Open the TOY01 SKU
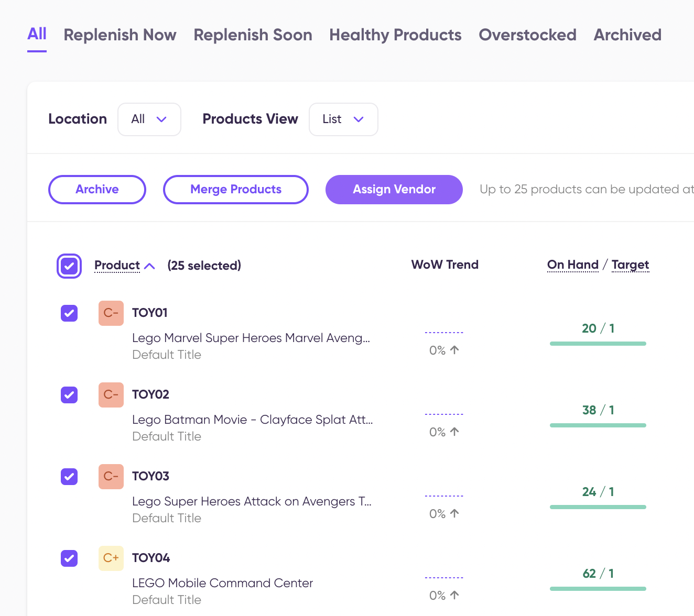Image resolution: width=694 pixels, height=616 pixels. pyautogui.click(x=150, y=313)
